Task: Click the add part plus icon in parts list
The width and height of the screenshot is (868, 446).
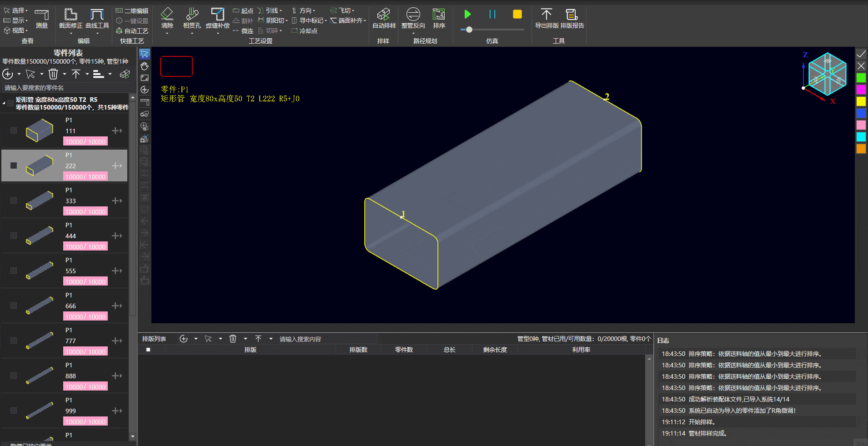Action: 8,74
